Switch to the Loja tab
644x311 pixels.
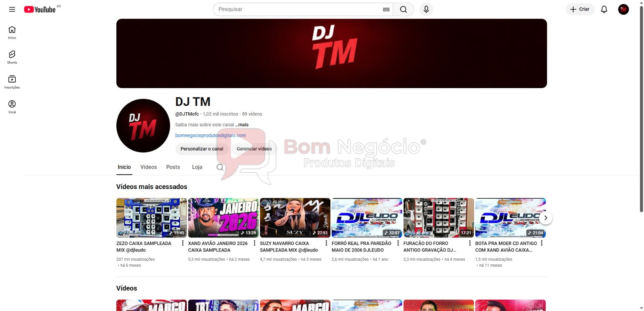pos(197,167)
